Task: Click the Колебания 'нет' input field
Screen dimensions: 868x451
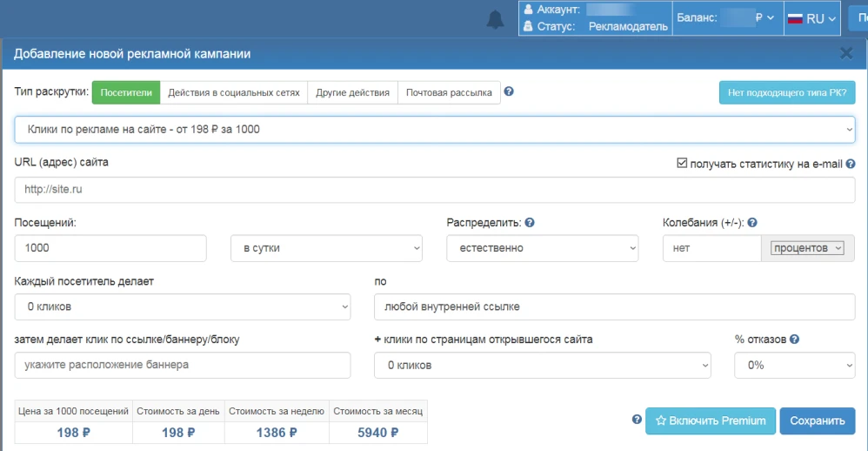Action: click(x=712, y=248)
